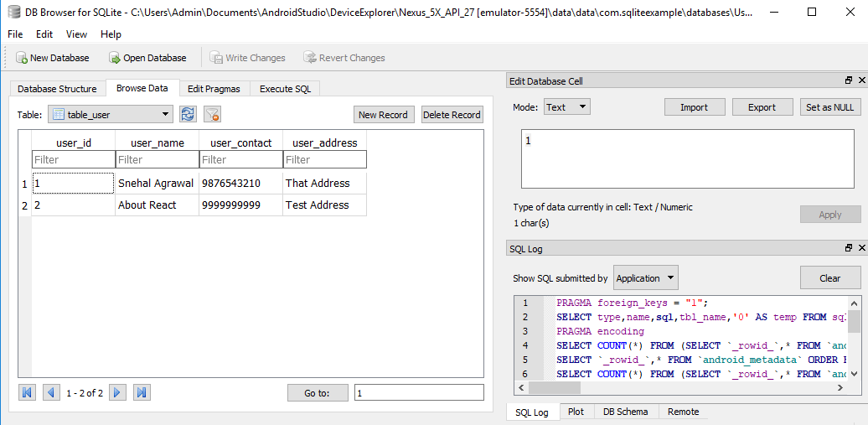Click the user_address filter field
This screenshot has width=868, height=425.
point(325,159)
